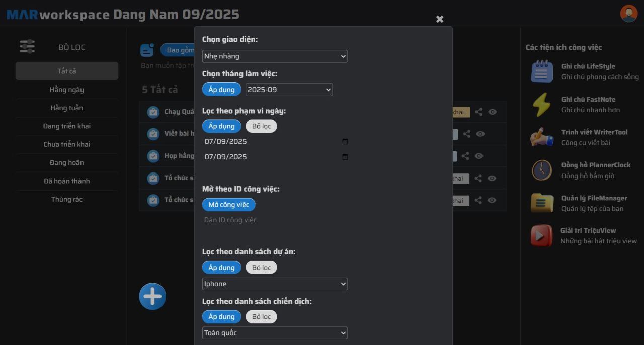Viewport: 644px width, 345px height.
Task: Open the Ghi chú LifeStyle notepad icon
Action: click(542, 71)
